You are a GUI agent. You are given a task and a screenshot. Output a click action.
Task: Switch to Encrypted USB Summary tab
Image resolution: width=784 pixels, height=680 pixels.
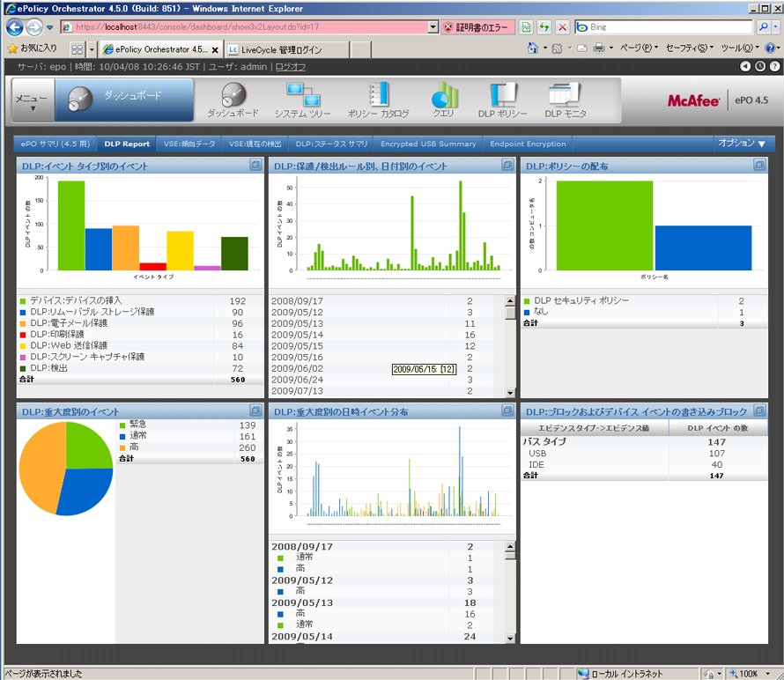428,144
